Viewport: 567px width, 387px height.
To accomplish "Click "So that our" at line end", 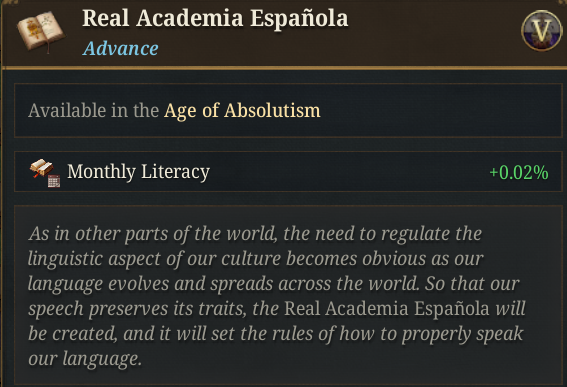I will tap(472, 284).
